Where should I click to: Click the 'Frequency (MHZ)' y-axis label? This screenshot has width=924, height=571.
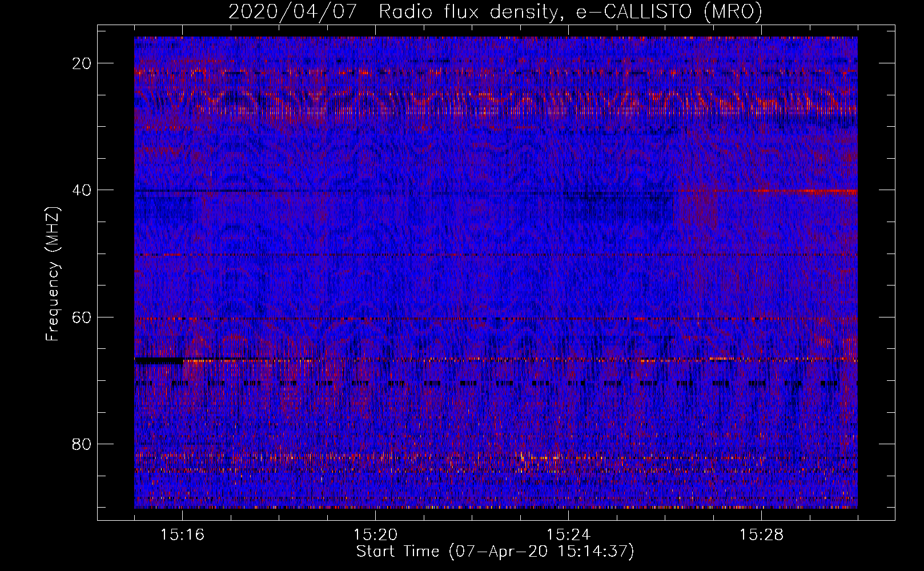click(x=53, y=274)
